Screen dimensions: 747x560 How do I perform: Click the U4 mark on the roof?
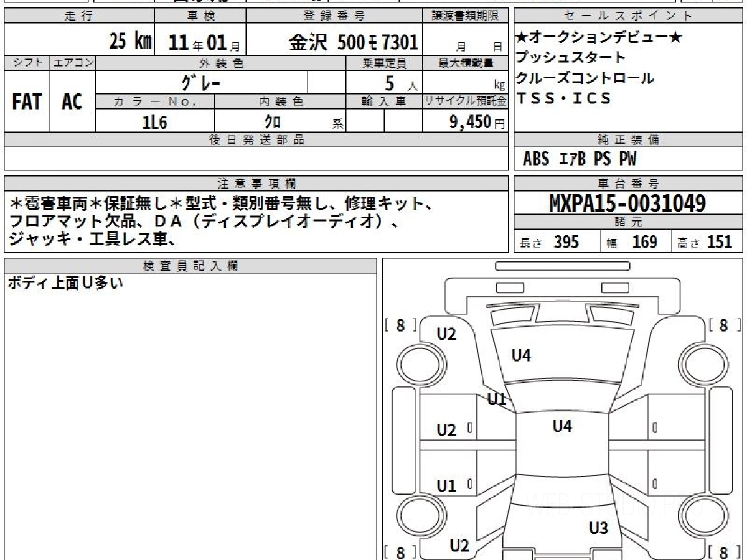point(562,426)
